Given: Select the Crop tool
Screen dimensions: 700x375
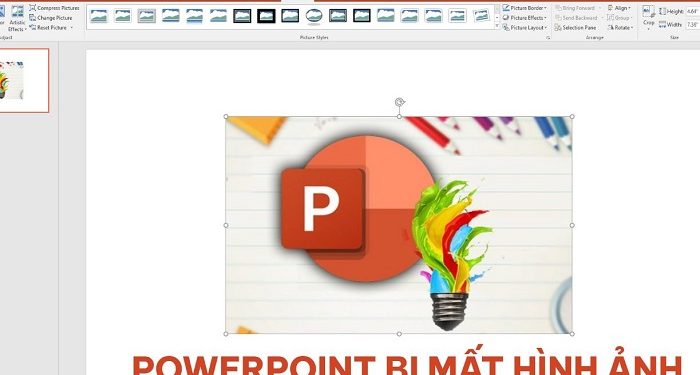Looking at the screenshot, I should (649, 18).
